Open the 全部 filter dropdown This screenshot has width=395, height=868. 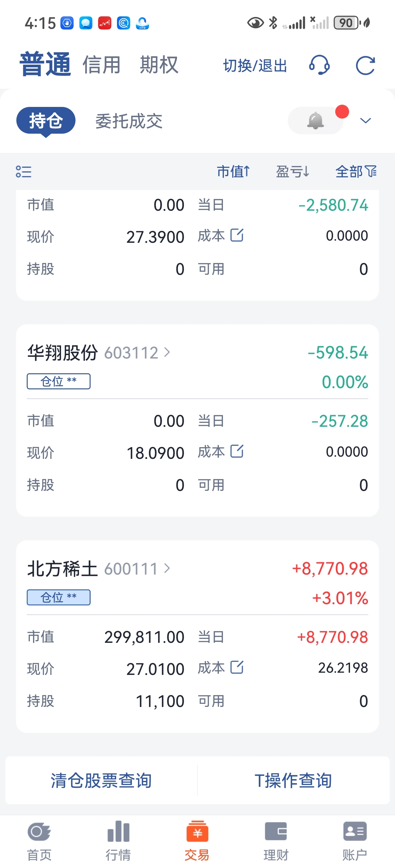click(356, 171)
